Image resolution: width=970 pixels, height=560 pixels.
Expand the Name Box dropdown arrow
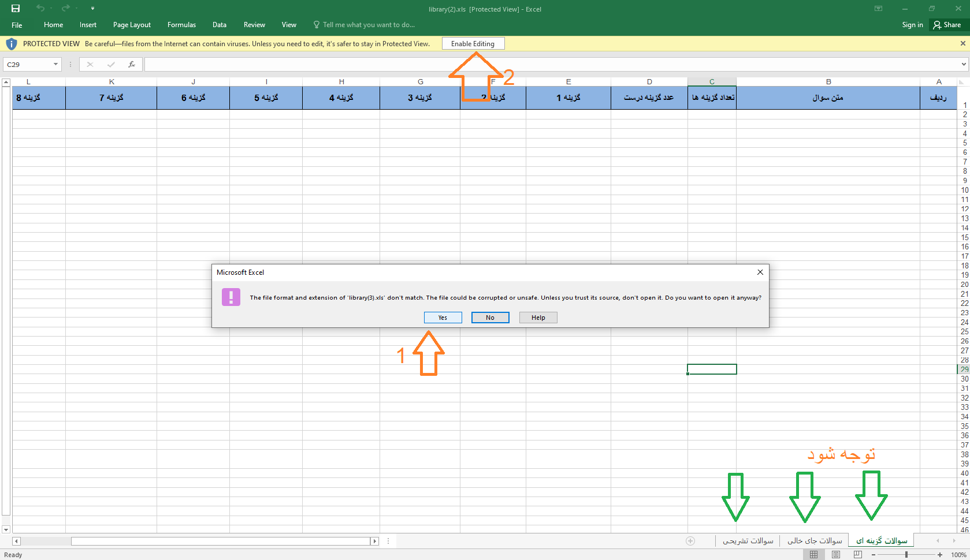click(56, 65)
